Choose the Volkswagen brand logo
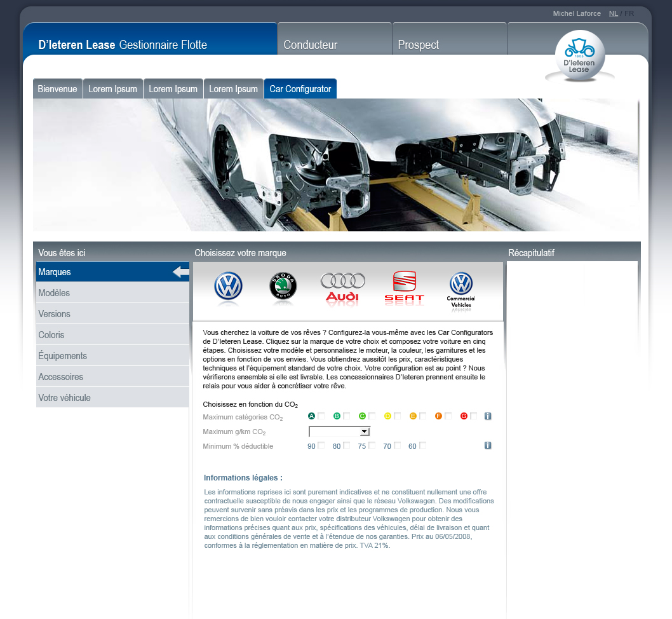 coord(228,285)
